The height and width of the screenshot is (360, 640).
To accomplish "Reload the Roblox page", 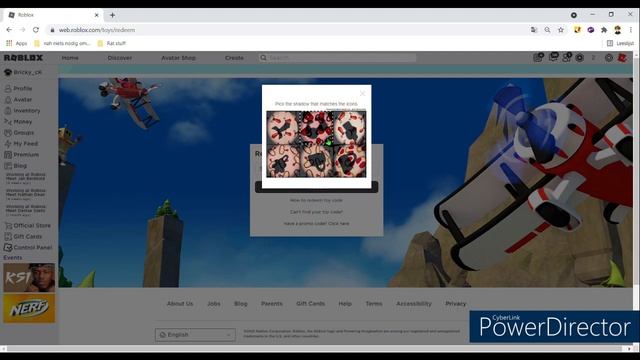I will pos(36,30).
